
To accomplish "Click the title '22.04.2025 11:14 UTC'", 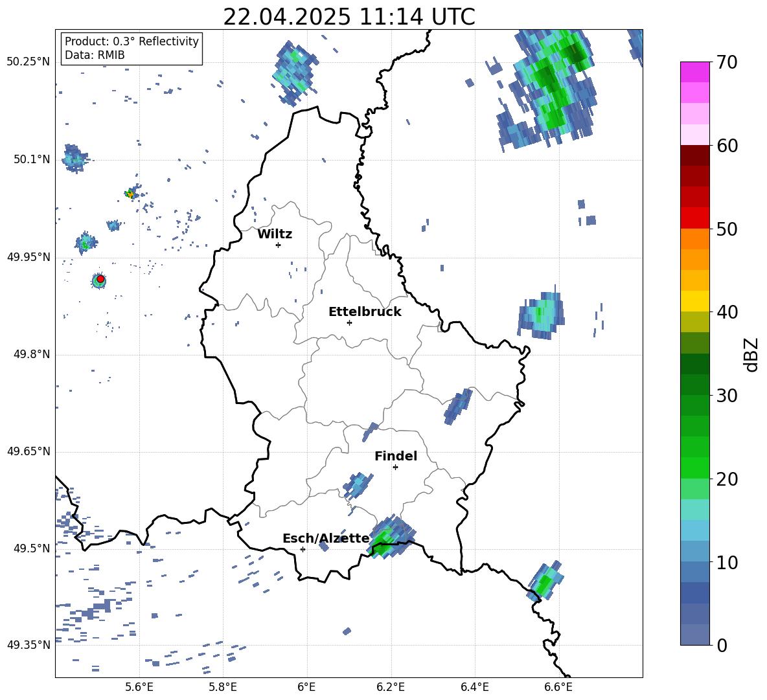I will pos(349,17).
